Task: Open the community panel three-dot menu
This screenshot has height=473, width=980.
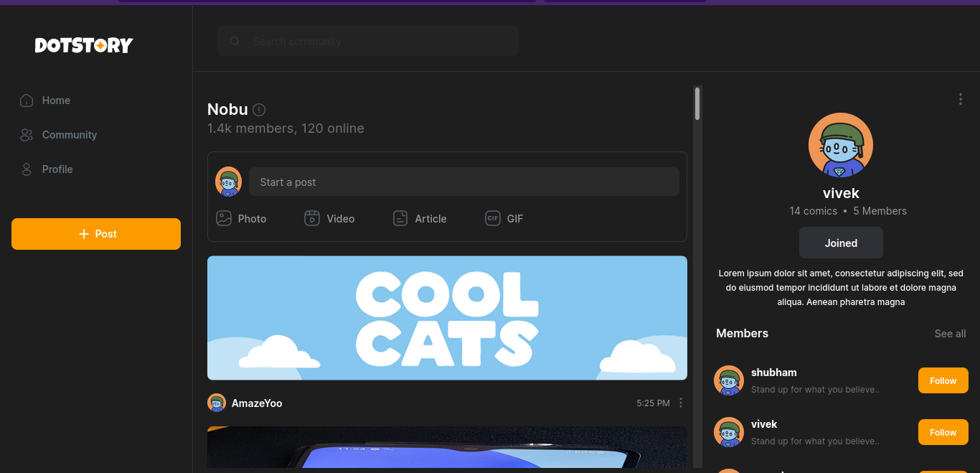Action: 960,100
